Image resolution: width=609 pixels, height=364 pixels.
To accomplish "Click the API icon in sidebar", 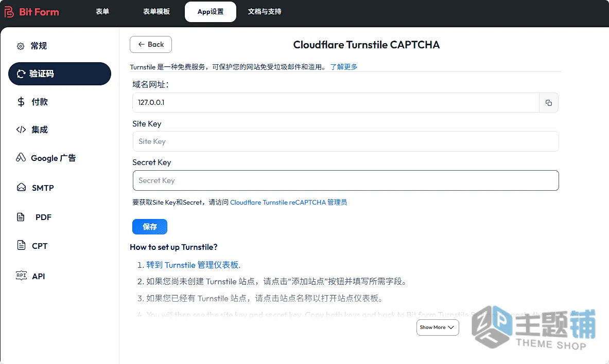I will click(x=21, y=276).
